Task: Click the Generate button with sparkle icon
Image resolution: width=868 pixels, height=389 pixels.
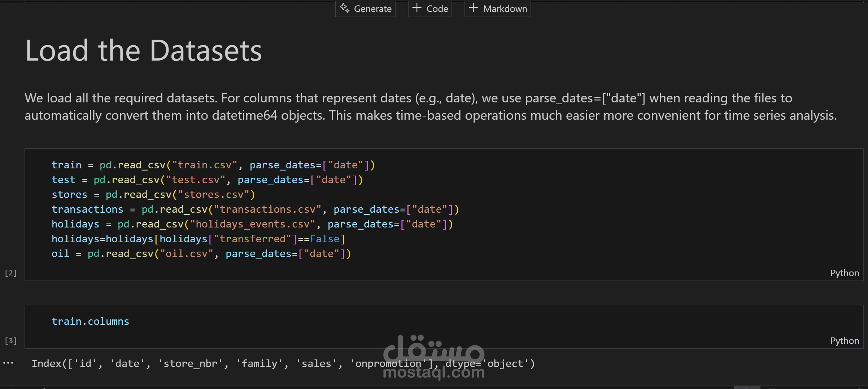Action: click(366, 9)
